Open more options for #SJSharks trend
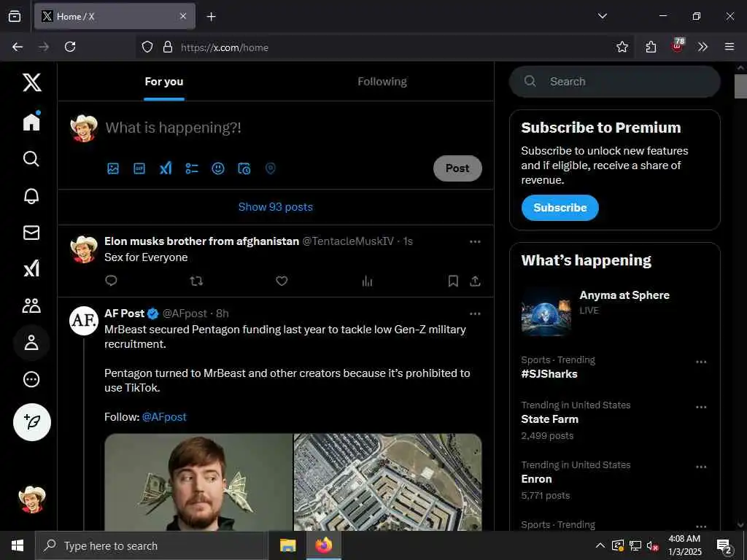Viewport: 747px width, 560px height. (x=701, y=362)
